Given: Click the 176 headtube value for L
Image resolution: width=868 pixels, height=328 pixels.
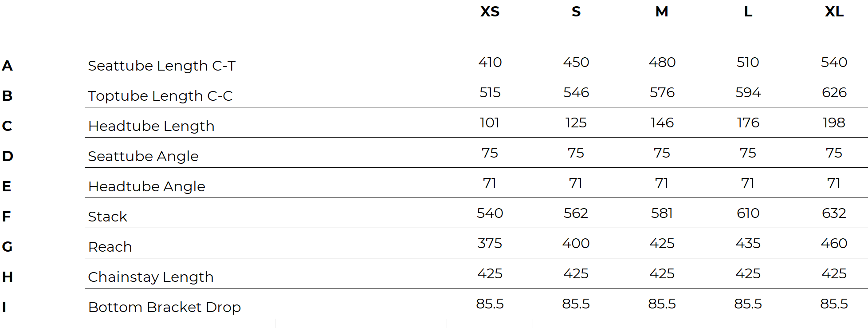Looking at the screenshot, I should 748,123.
